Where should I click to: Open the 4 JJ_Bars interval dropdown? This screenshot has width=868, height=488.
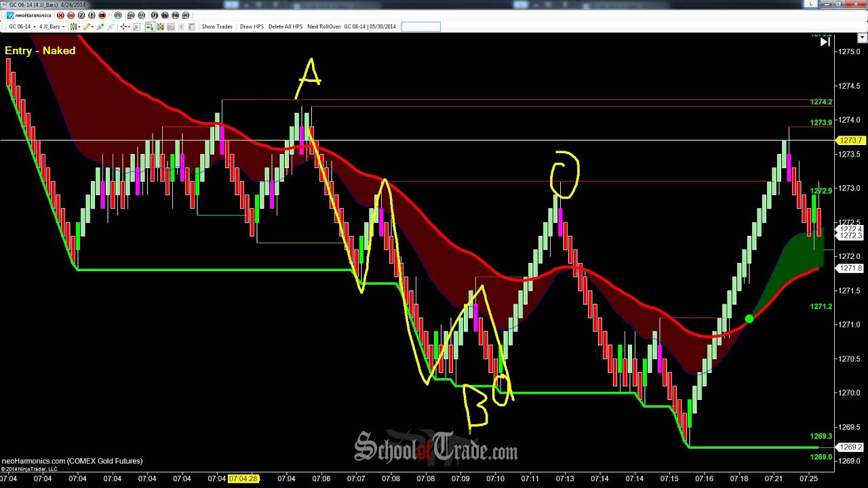[x=52, y=26]
